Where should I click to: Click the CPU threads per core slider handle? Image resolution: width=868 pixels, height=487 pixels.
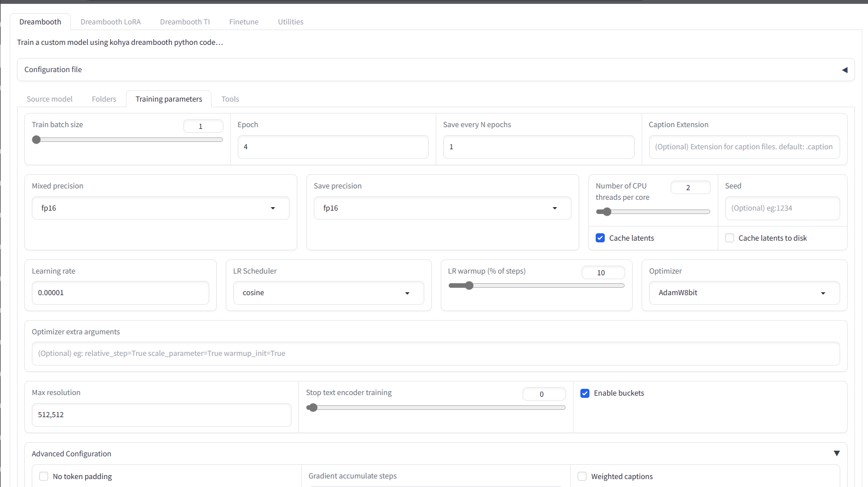607,212
